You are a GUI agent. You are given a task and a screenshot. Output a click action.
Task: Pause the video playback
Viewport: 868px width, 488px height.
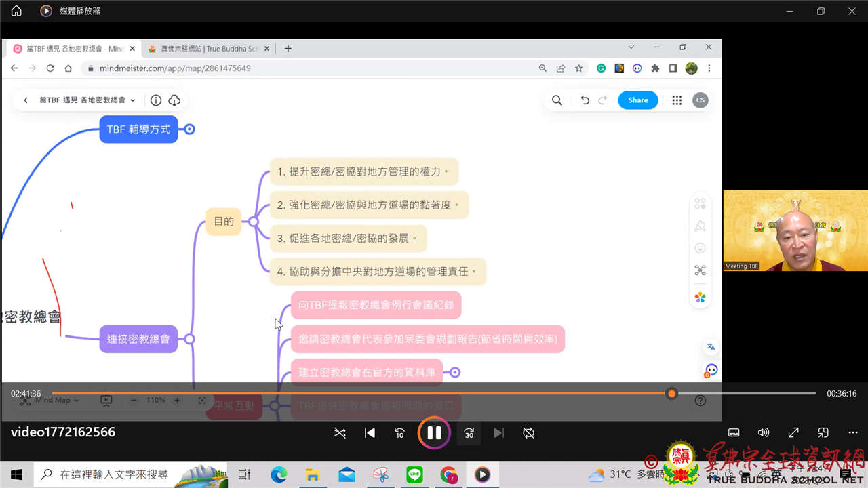pyautogui.click(x=434, y=433)
